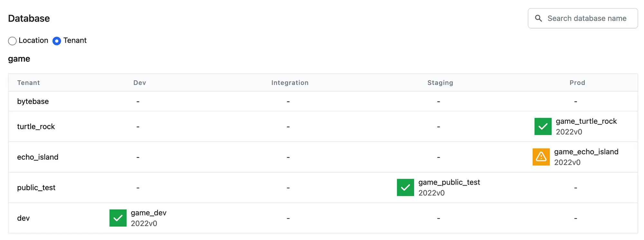Image resolution: width=644 pixels, height=240 pixels.
Task: Click the Dev column header
Action: 140,83
